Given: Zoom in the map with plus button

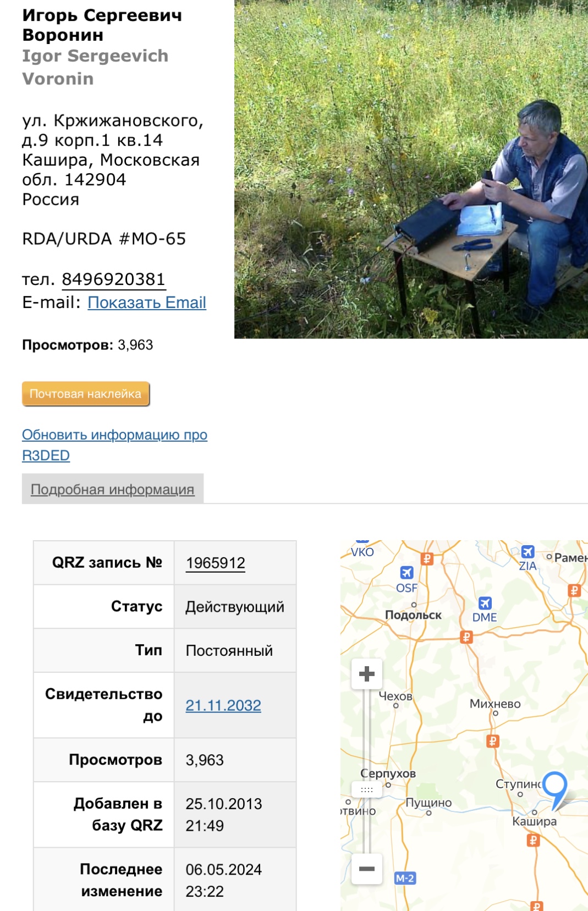Looking at the screenshot, I should click(x=367, y=674).
